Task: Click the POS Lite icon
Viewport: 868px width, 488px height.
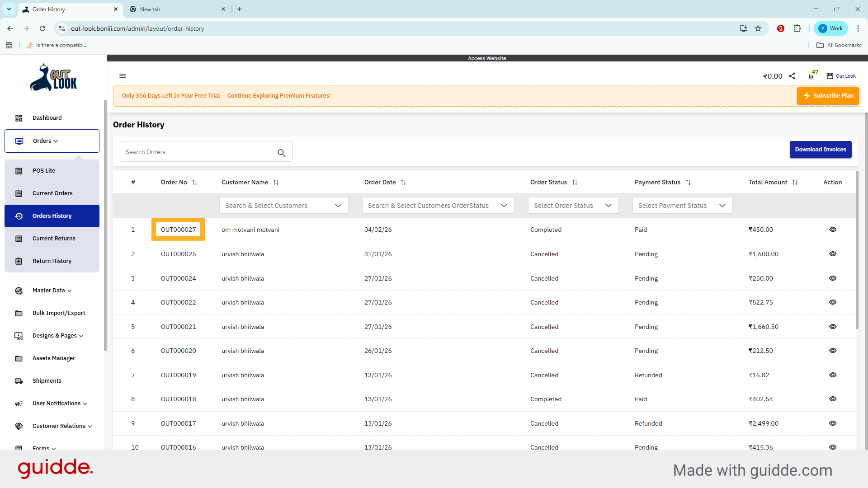Action: 19,170
